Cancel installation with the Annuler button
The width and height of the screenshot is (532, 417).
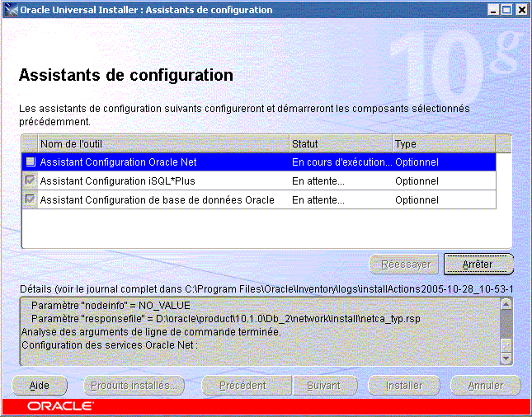click(486, 386)
